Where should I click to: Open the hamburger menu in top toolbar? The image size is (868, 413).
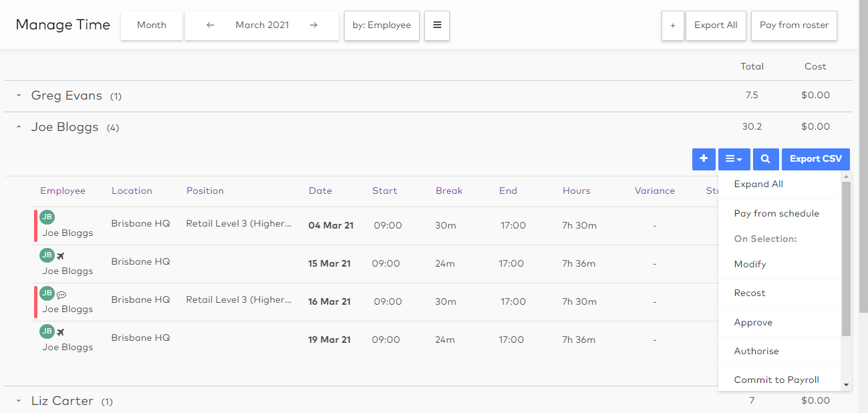pyautogui.click(x=437, y=25)
